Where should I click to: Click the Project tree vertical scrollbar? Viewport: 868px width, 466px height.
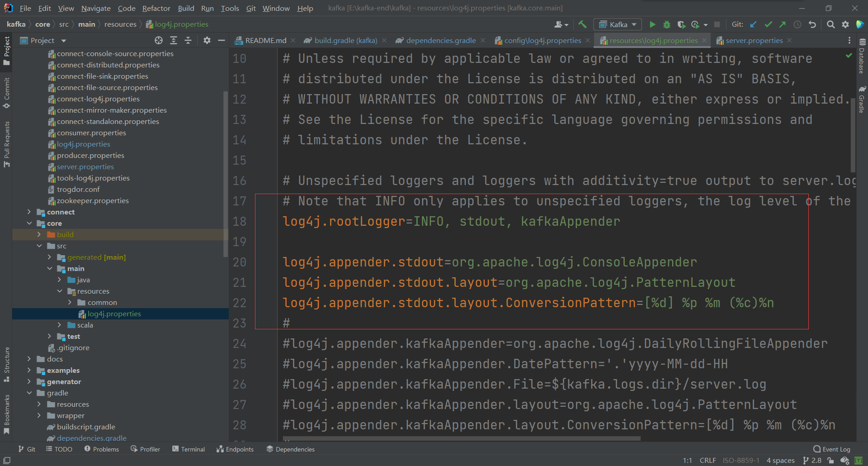click(x=226, y=174)
